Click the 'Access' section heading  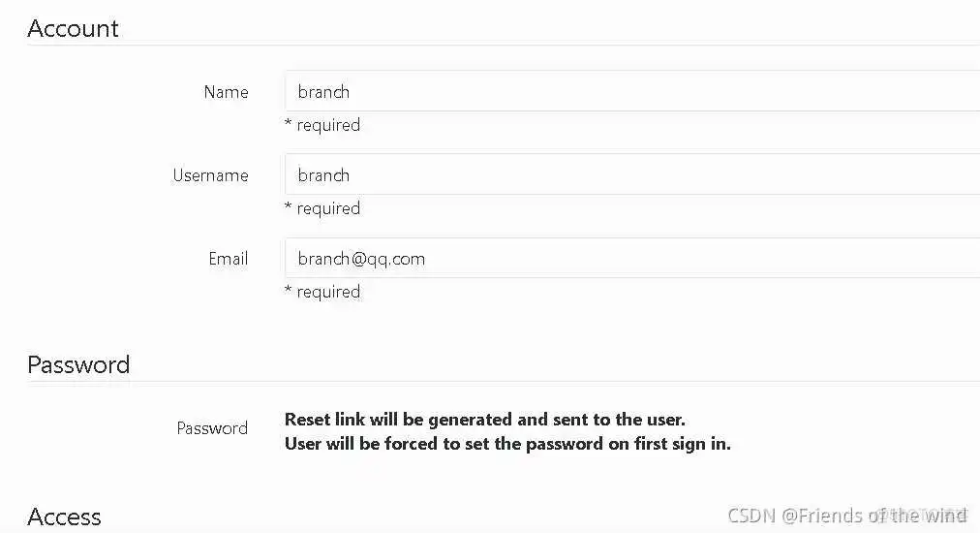[x=64, y=517]
